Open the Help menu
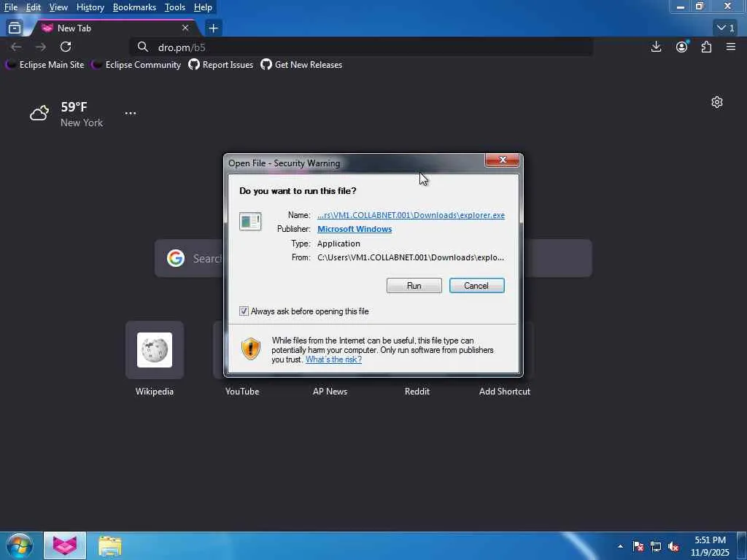747x560 pixels. (203, 7)
